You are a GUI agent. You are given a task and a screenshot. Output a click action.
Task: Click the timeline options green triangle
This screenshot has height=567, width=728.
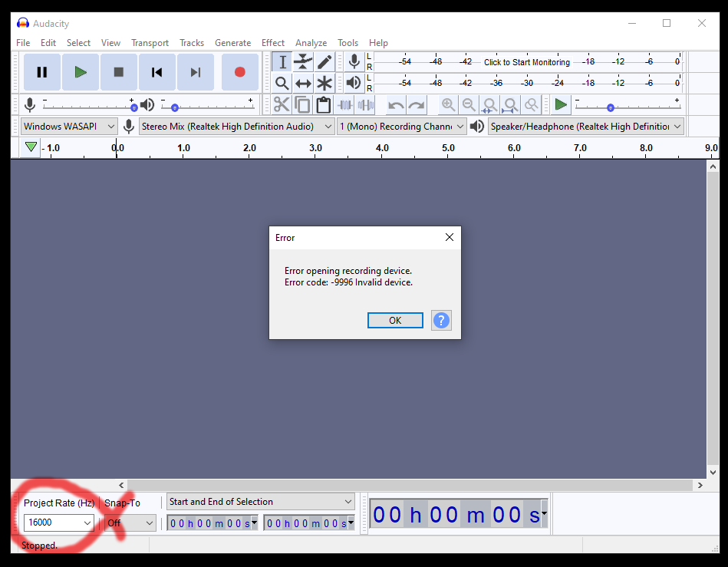(31, 147)
